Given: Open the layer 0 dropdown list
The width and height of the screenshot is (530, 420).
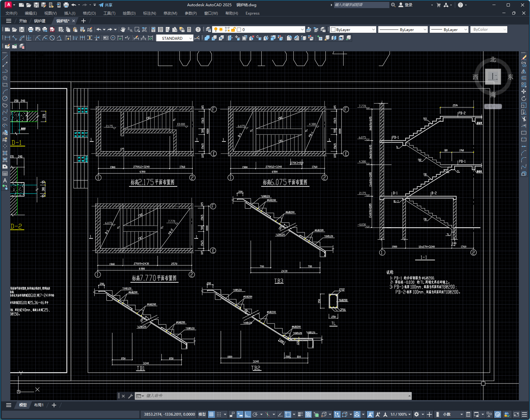Looking at the screenshot, I should coord(302,29).
